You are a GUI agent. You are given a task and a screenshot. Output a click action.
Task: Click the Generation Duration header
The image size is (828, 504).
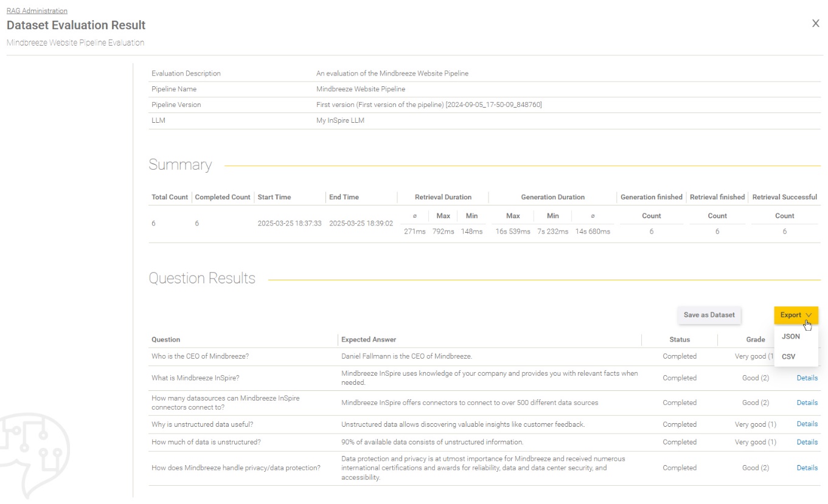click(x=553, y=197)
